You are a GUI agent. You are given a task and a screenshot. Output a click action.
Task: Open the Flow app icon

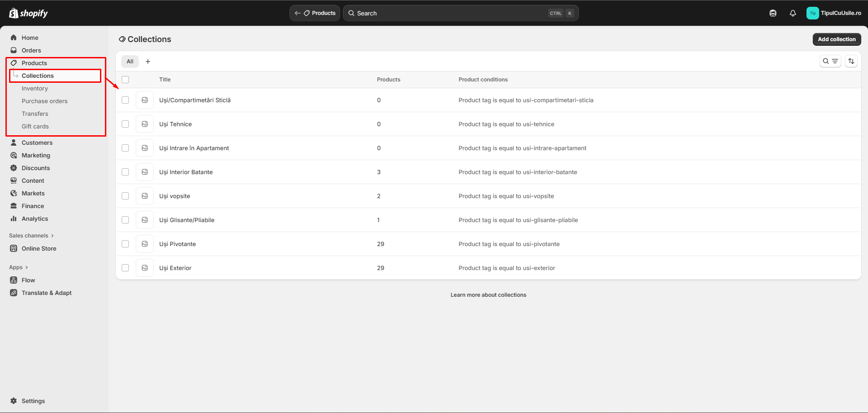click(14, 280)
